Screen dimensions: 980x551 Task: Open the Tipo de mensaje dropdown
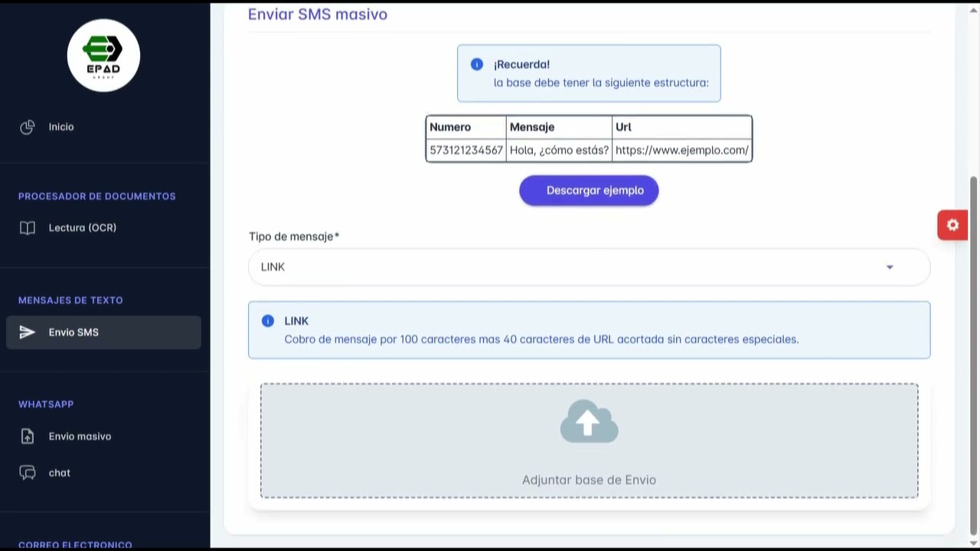589,267
